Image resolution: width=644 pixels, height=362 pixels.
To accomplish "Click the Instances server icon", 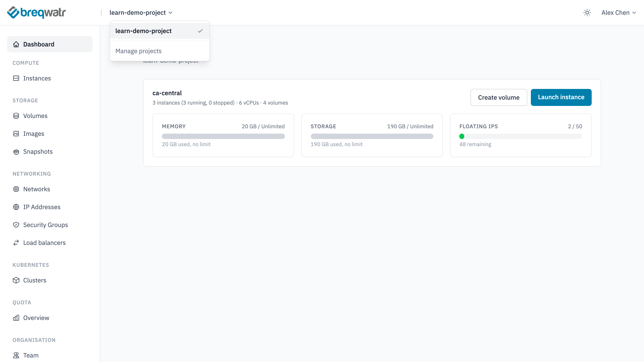I will click(16, 78).
